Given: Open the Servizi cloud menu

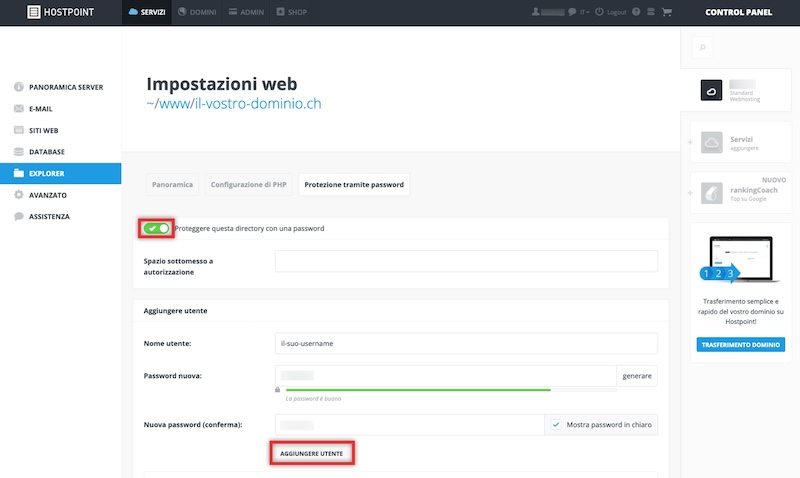Looking at the screenshot, I should coord(147,12).
